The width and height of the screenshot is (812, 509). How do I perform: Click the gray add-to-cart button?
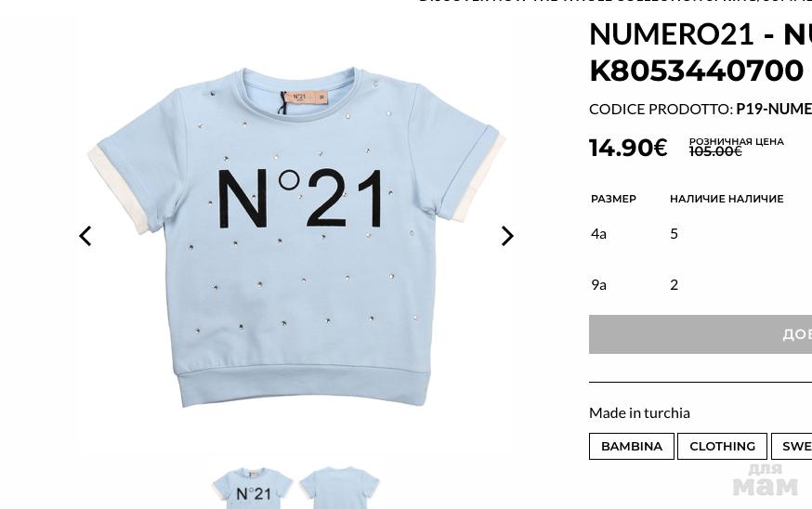pyautogui.click(x=701, y=334)
